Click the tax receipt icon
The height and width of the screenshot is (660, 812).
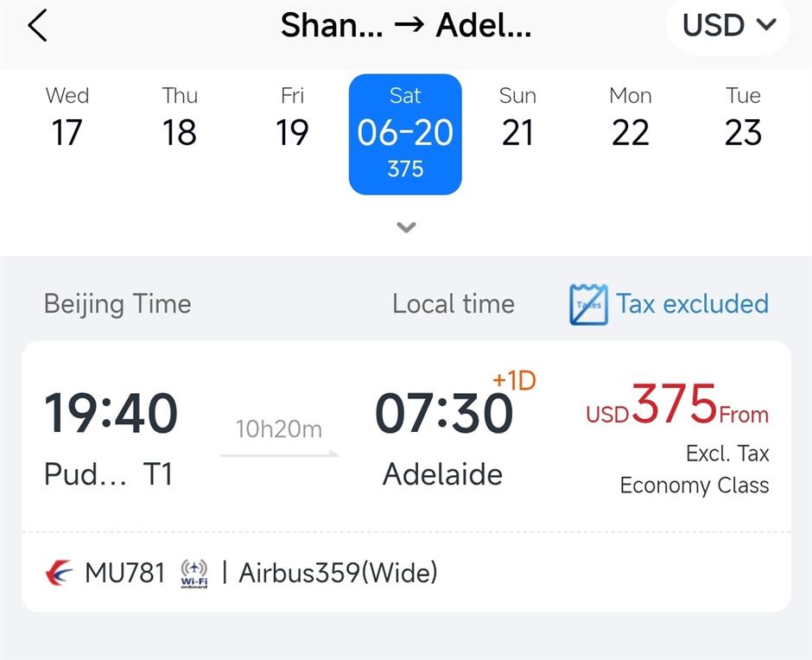pyautogui.click(x=588, y=304)
